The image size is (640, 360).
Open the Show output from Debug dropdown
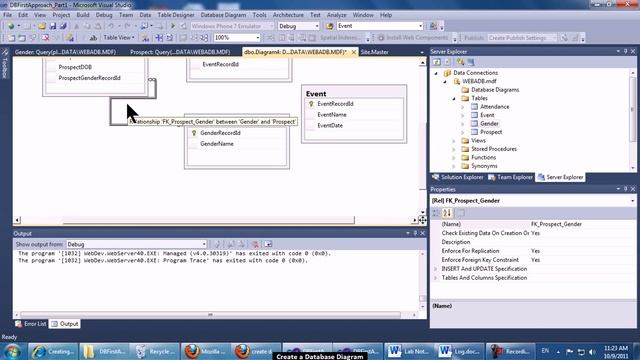tap(204, 244)
